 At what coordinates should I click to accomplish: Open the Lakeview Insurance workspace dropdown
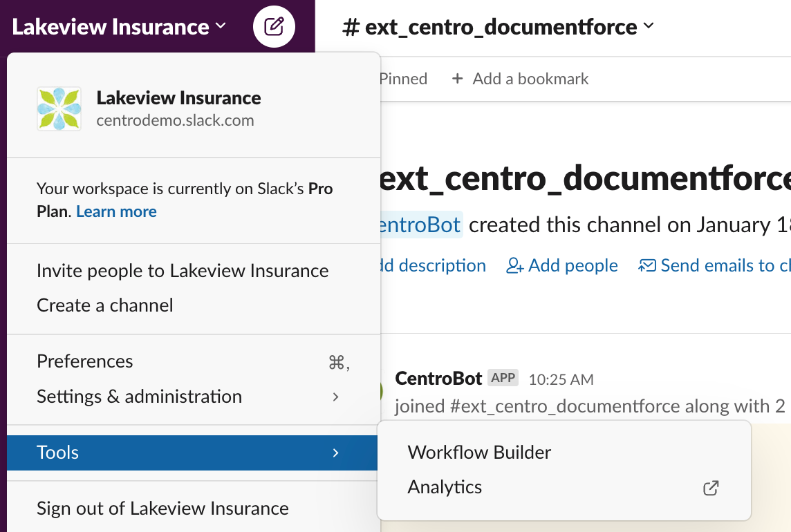click(x=118, y=27)
